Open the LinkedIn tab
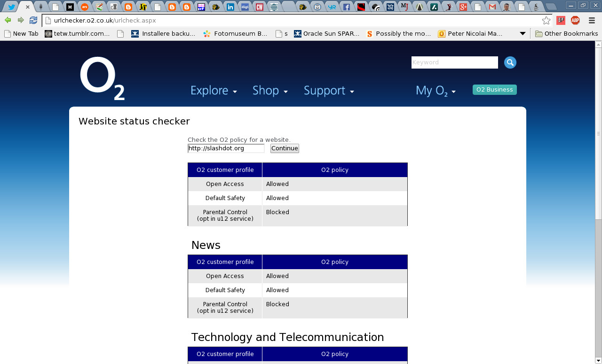The height and width of the screenshot is (364, 602). click(x=230, y=7)
